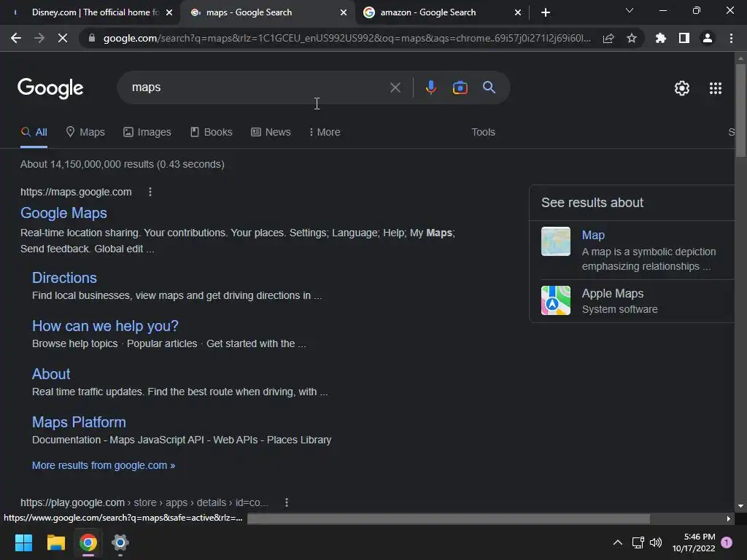Click the About 14,150,000,000 results text
This screenshot has height=560, width=747.
coord(122,164)
